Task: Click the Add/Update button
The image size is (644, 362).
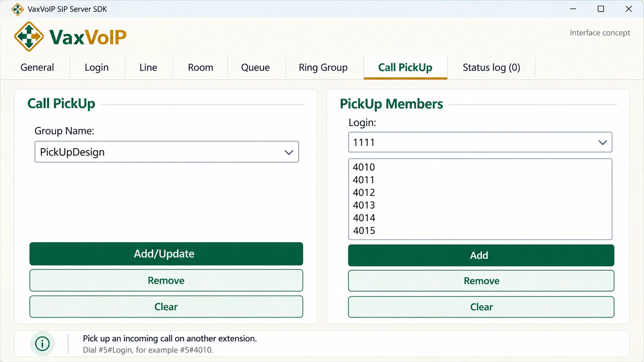Action: pyautogui.click(x=166, y=254)
